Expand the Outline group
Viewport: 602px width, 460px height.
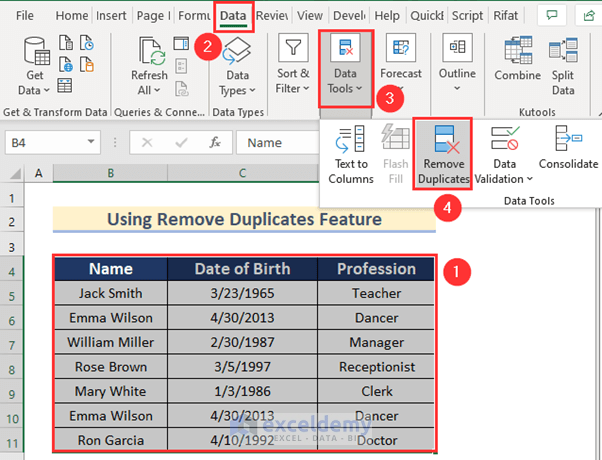(457, 62)
